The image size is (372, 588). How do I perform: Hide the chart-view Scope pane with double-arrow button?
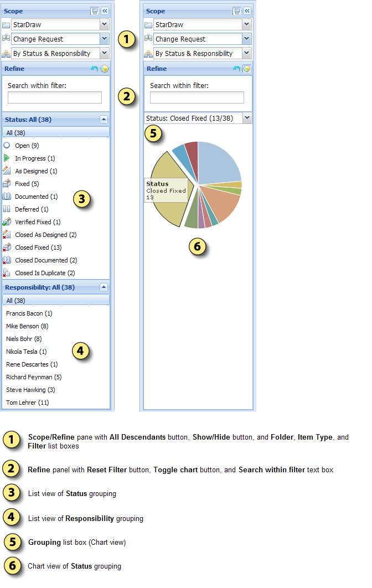coord(247,11)
